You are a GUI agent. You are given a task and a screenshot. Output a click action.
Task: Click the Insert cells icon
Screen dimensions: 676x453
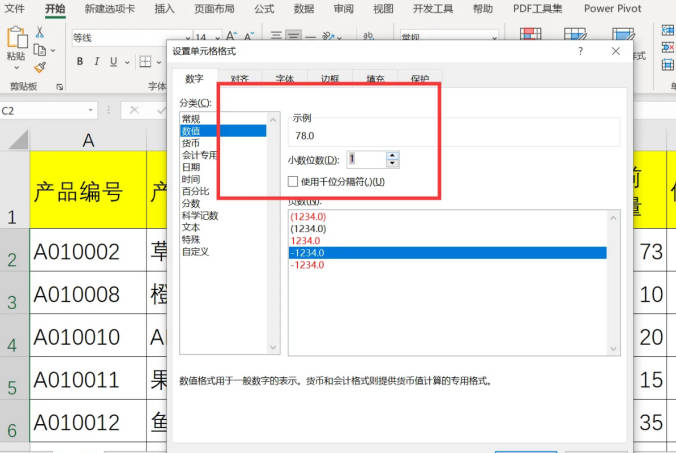click(x=668, y=30)
